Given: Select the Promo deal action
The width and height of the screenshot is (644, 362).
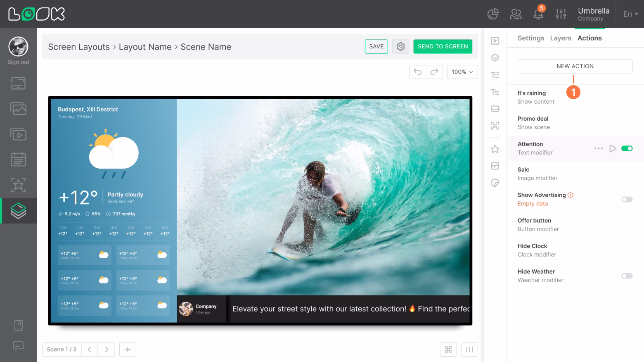Looking at the screenshot, I should pyautogui.click(x=575, y=123).
